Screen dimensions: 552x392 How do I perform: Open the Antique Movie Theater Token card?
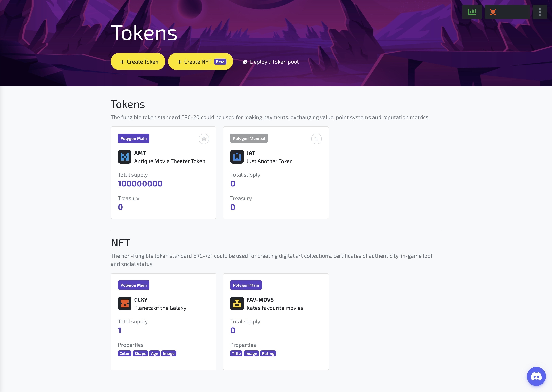click(x=163, y=173)
